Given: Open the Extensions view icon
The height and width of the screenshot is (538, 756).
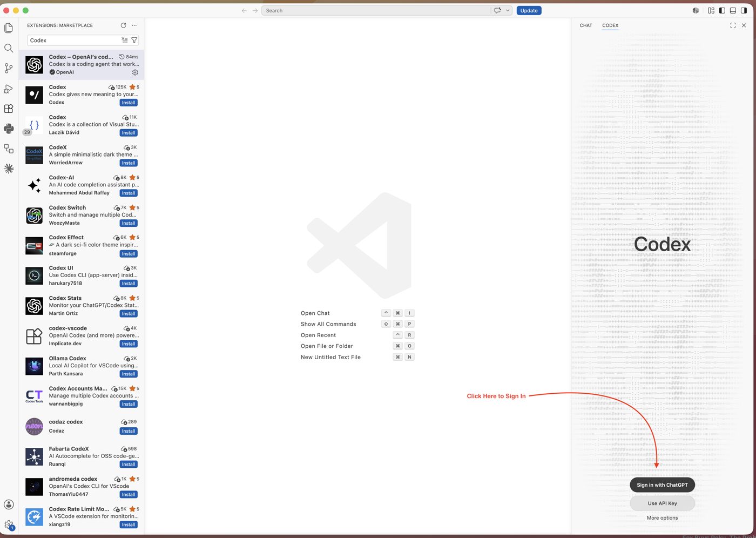Looking at the screenshot, I should [x=9, y=109].
